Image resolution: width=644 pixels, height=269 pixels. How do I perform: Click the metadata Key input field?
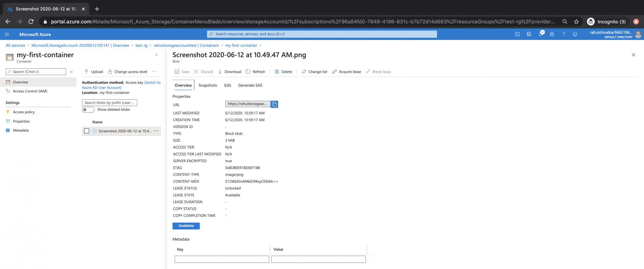222,259
